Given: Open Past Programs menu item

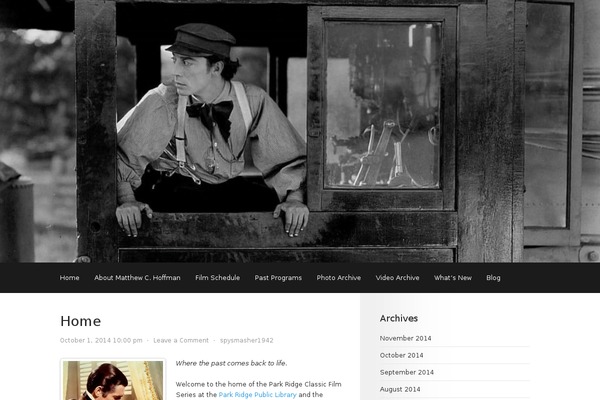Looking at the screenshot, I should pos(278,278).
